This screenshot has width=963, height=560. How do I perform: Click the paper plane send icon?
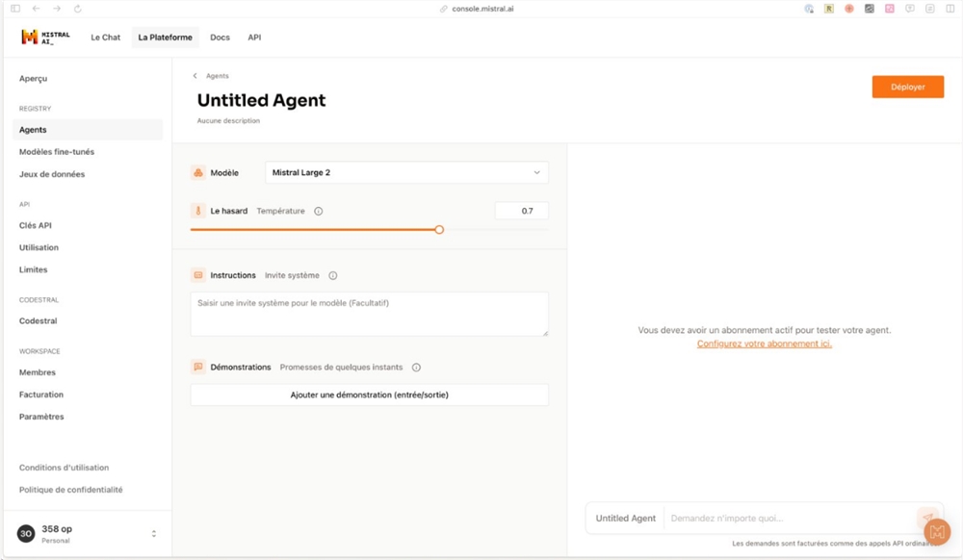click(x=927, y=518)
